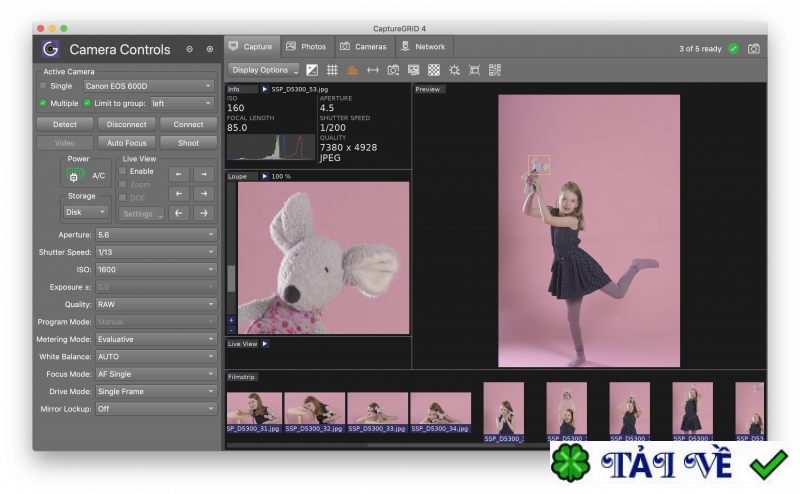This screenshot has height=494, width=800.
Task: Click the orange histogram icon in toolbar
Action: (352, 70)
